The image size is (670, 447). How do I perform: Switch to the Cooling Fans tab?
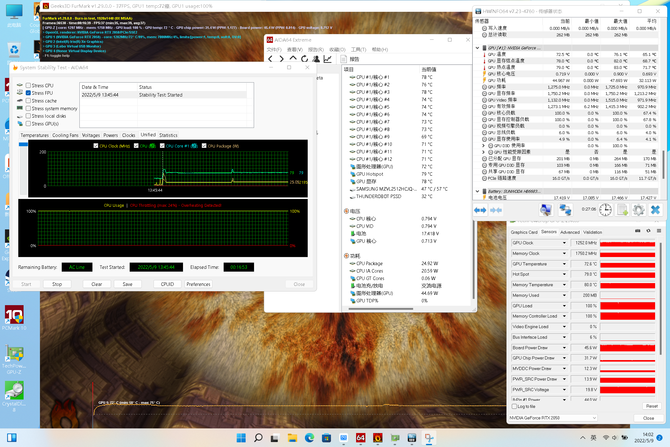(x=65, y=135)
